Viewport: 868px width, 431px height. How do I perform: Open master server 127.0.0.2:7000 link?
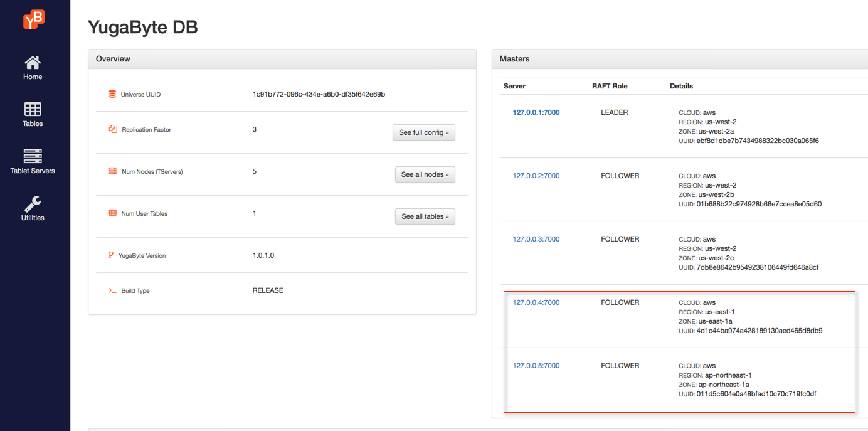coord(536,176)
